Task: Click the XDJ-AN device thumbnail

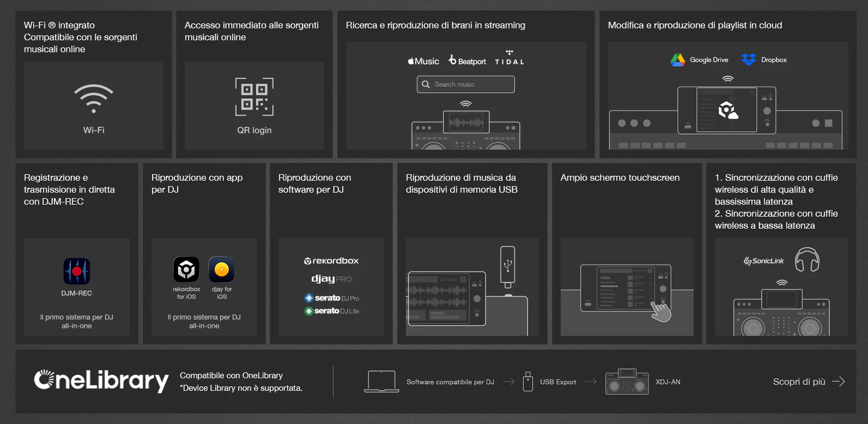Action: pos(627,382)
